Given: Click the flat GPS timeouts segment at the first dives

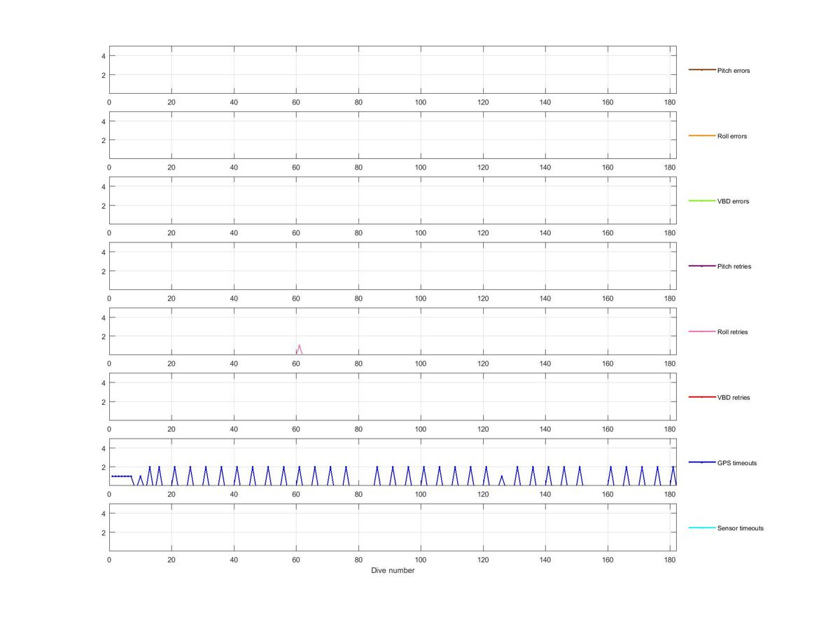Looking at the screenshot, I should click(121, 476).
